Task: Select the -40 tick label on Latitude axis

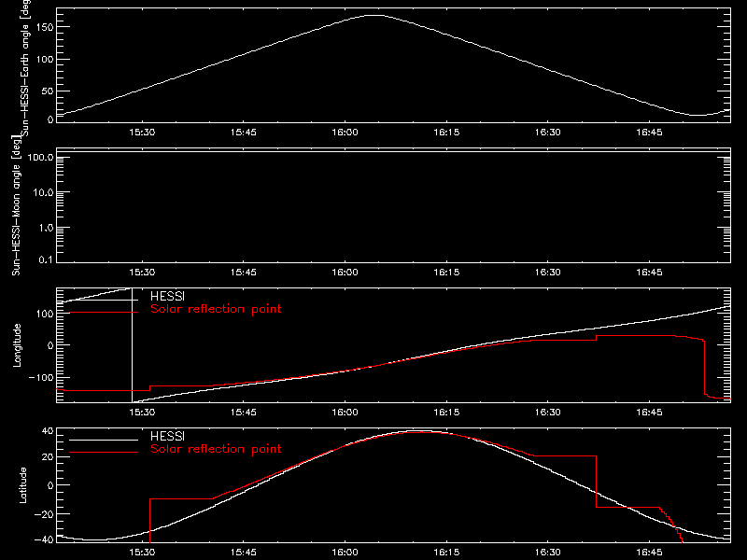Action: point(44,539)
